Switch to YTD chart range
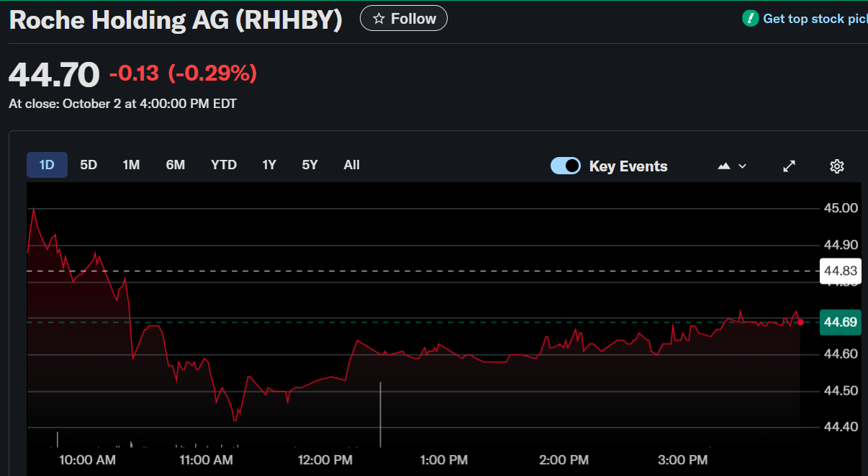This screenshot has height=476, width=868. coord(224,165)
